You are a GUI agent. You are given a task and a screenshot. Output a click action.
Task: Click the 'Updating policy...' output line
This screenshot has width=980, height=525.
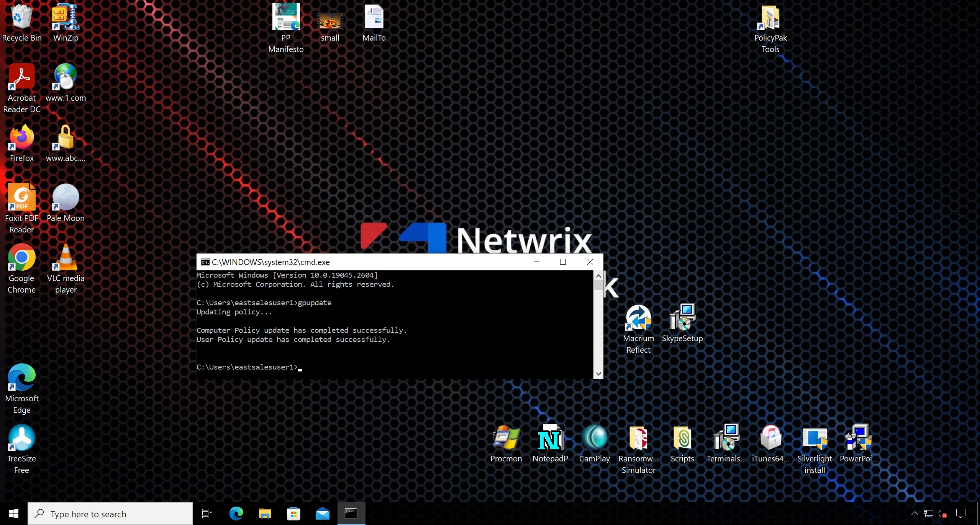(x=234, y=312)
